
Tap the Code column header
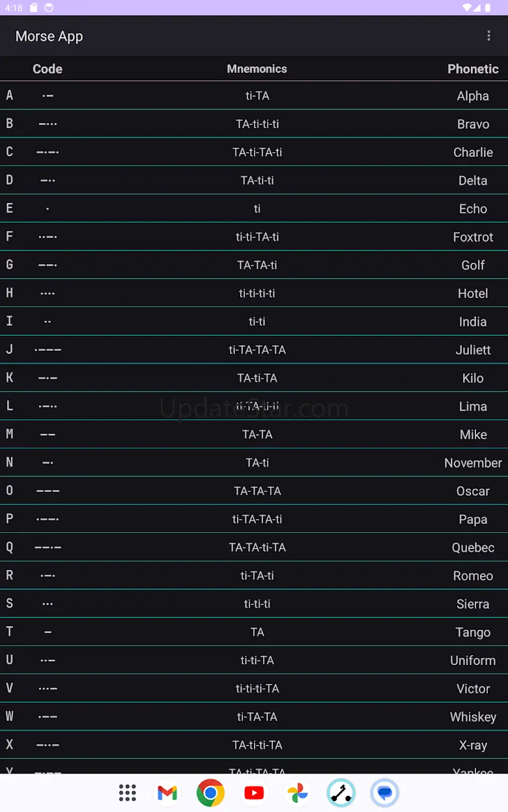tap(48, 69)
